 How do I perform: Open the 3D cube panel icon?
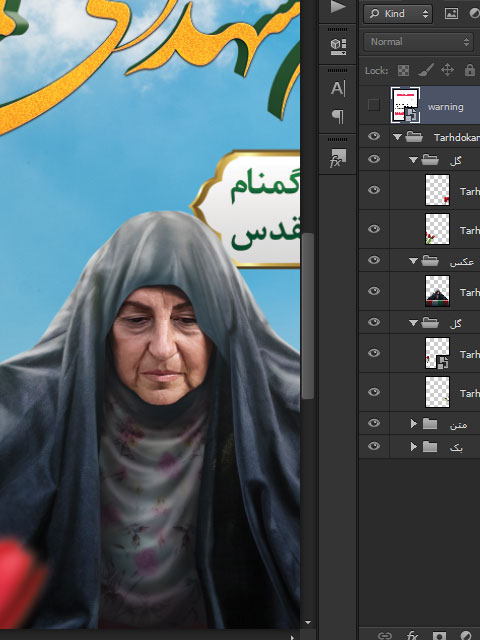click(x=338, y=47)
